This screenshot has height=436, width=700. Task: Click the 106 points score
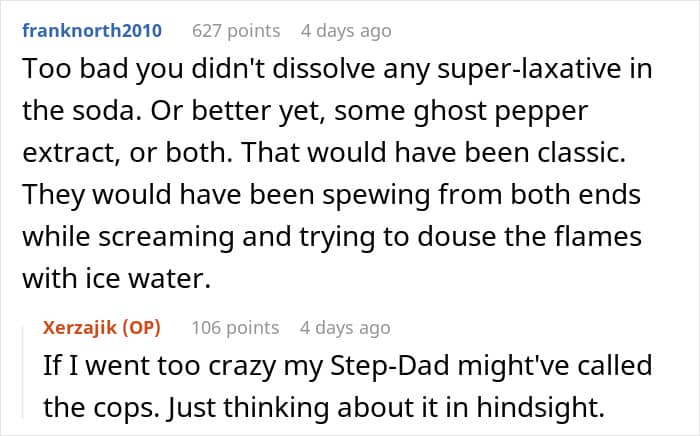pos(235,328)
